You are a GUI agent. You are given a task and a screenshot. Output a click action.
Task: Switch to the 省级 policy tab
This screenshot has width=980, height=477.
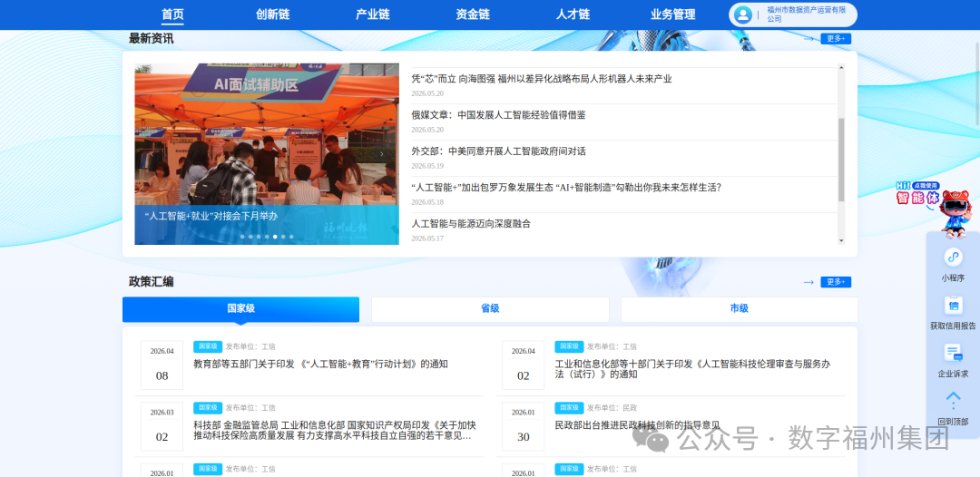pyautogui.click(x=490, y=309)
